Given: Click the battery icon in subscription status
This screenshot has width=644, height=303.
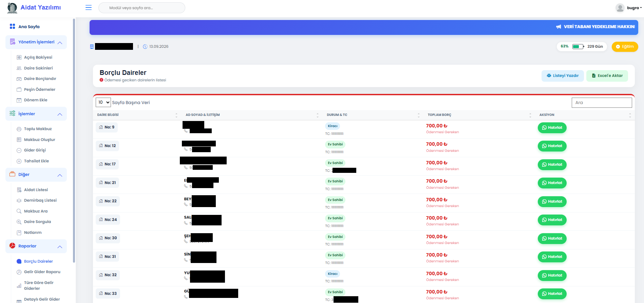Looking at the screenshot, I should [578, 46].
